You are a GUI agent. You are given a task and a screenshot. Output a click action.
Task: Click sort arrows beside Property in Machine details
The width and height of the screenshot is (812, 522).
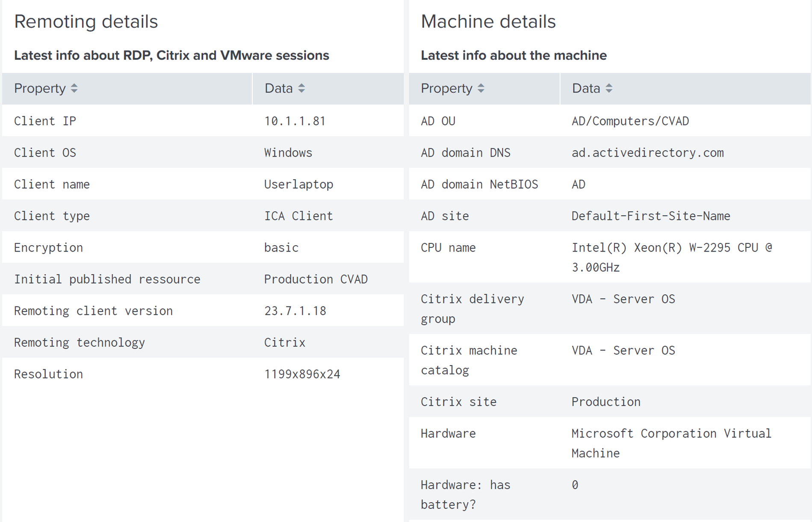tap(481, 89)
